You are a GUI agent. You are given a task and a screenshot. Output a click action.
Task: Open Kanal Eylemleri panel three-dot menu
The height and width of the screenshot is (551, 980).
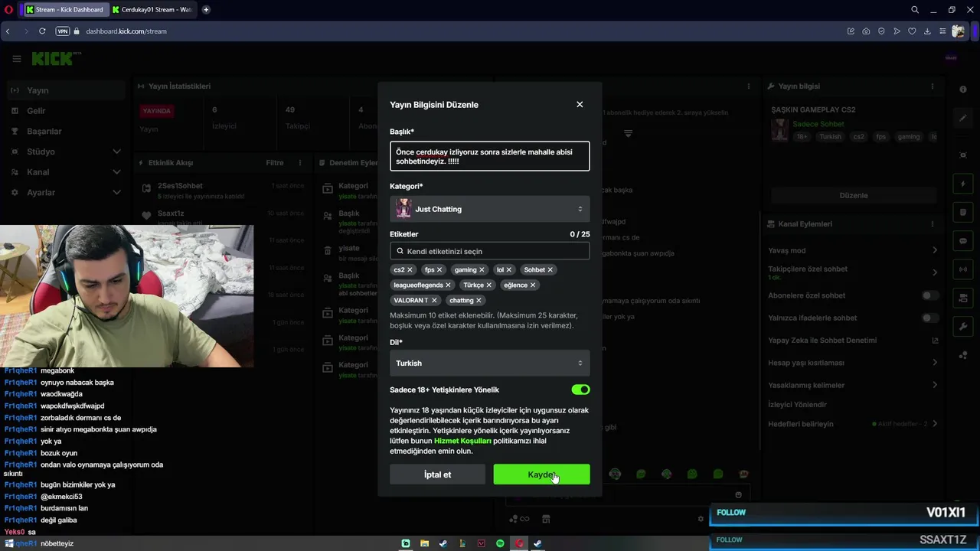coord(933,224)
